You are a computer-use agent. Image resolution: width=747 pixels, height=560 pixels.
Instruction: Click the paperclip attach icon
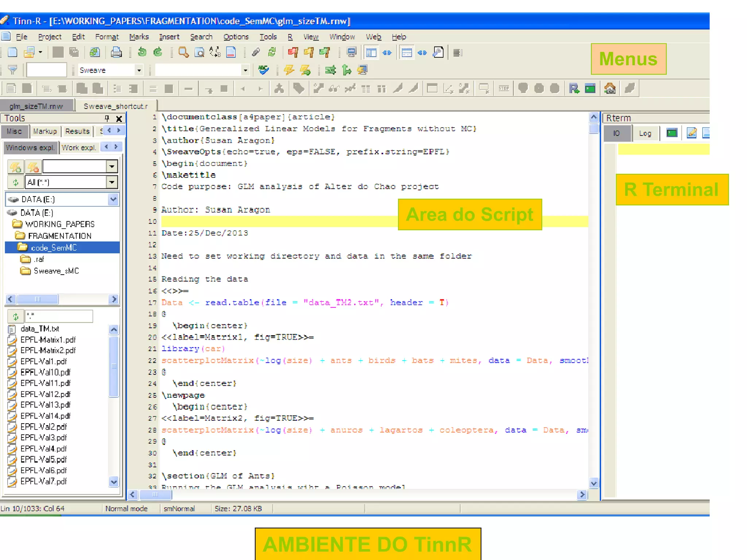[256, 52]
